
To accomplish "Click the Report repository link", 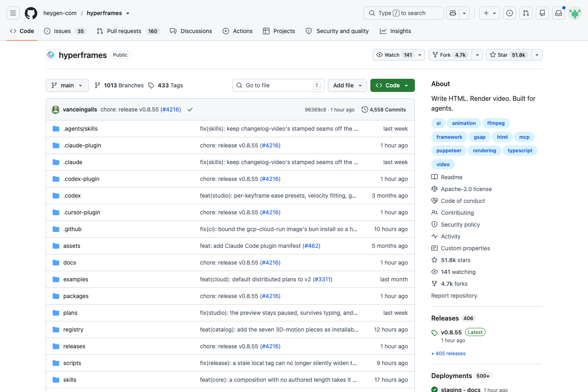I will click(454, 296).
